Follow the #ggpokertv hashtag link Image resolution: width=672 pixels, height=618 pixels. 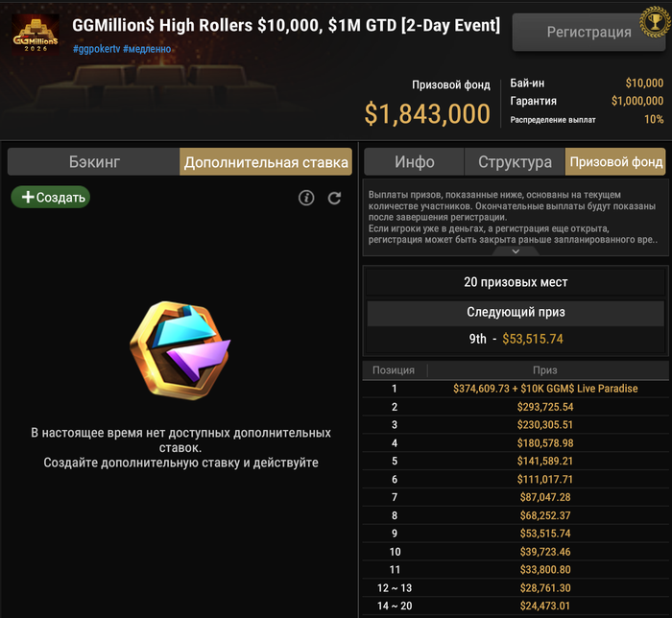point(96,49)
